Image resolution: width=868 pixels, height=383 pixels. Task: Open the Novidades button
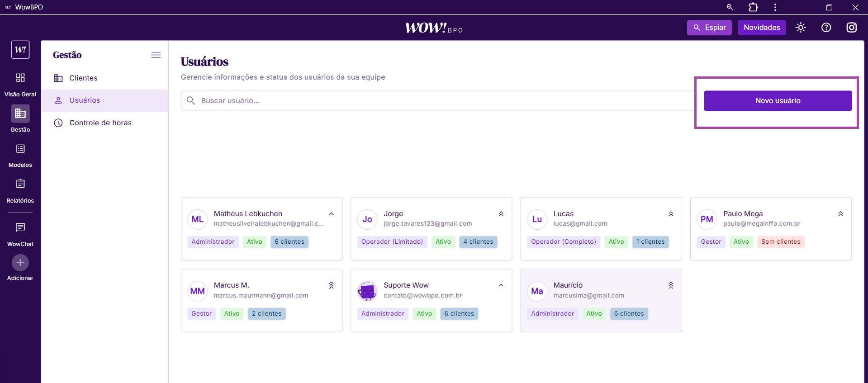(x=762, y=28)
